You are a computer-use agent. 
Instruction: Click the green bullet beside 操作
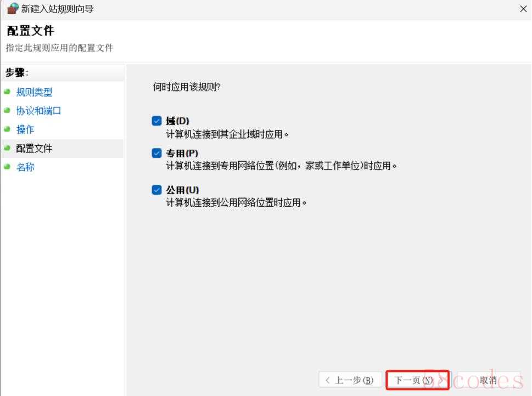[7, 129]
